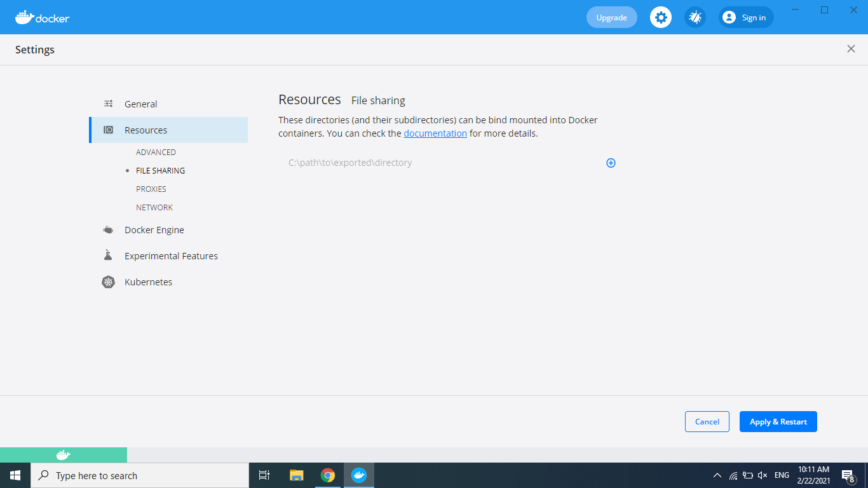Image resolution: width=868 pixels, height=488 pixels.
Task: Open the PROXIES sub-tab
Action: click(151, 189)
